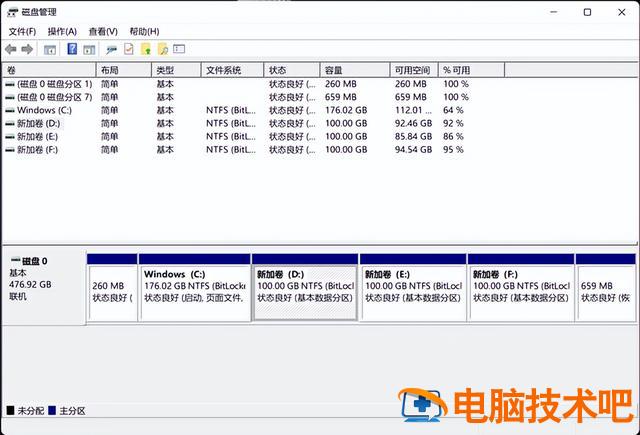Sort by the % 可用 column header
This screenshot has width=640, height=435.
472,70
